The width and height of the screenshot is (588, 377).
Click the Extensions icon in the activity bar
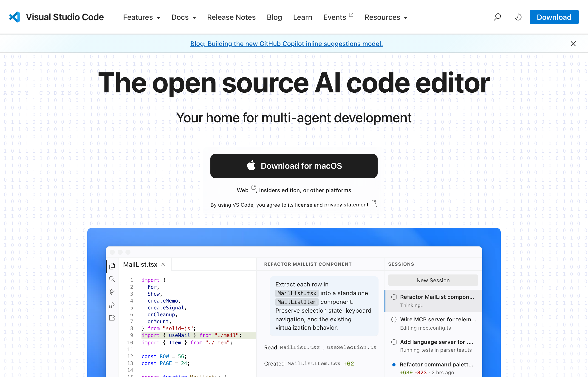click(112, 318)
